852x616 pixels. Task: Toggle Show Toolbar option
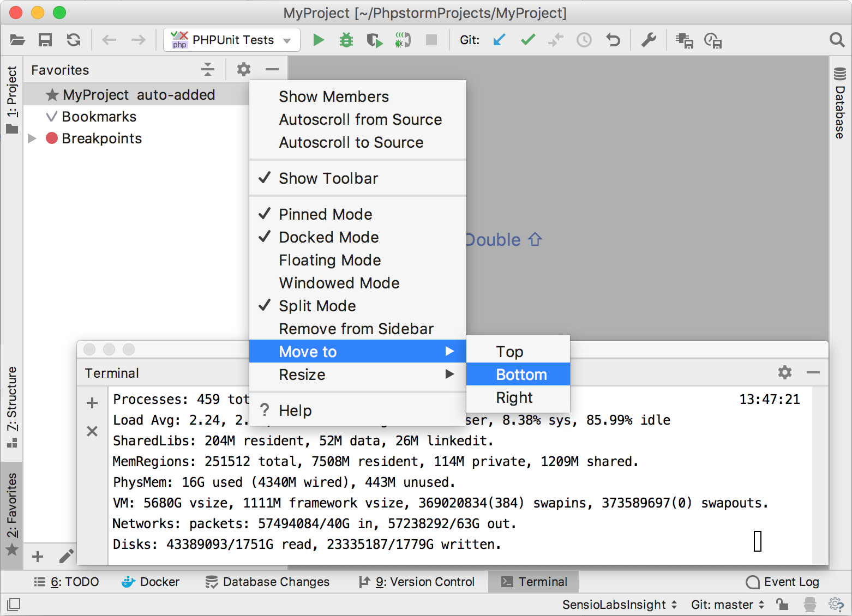pyautogui.click(x=328, y=178)
